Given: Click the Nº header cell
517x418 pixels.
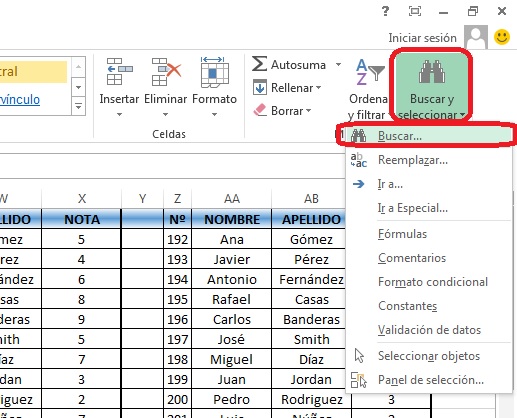Looking at the screenshot, I should pyautogui.click(x=177, y=219).
